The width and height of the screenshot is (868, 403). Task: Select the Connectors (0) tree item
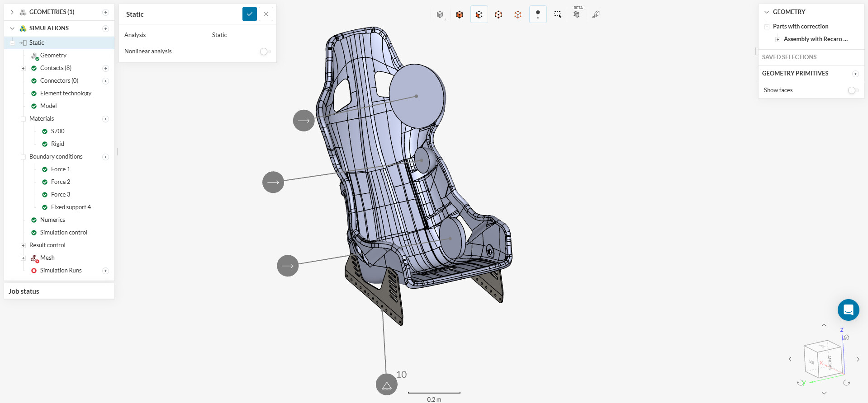pyautogui.click(x=59, y=81)
